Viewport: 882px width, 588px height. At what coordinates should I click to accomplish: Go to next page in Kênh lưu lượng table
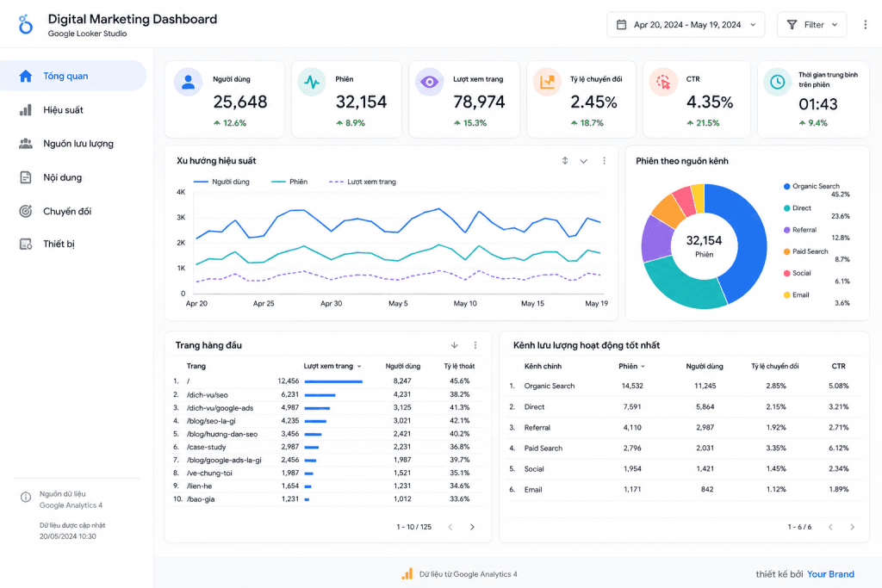(852, 527)
